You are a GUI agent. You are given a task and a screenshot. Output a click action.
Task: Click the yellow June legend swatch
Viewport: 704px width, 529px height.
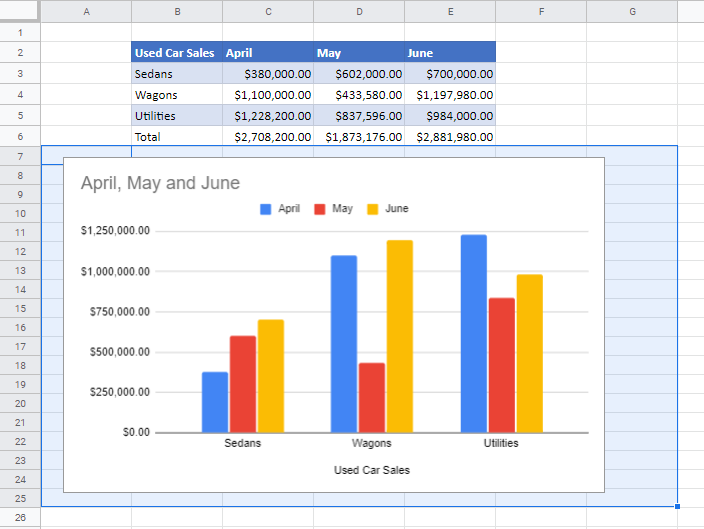(373, 209)
